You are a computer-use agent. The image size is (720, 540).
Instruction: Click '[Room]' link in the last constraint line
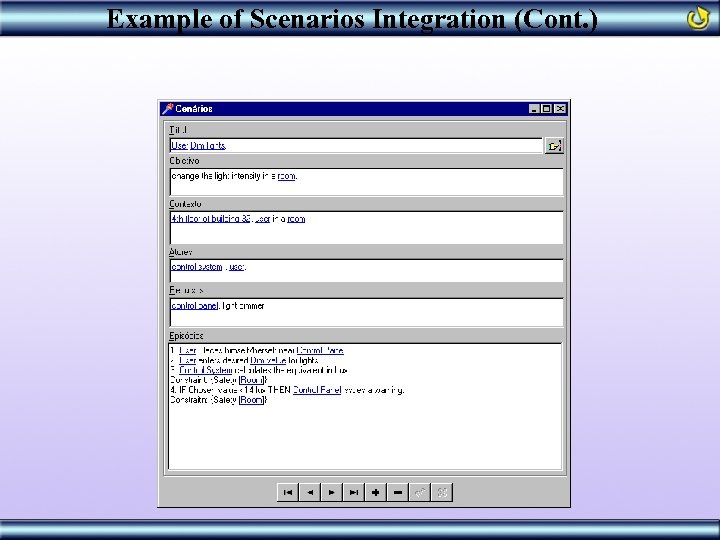point(252,399)
